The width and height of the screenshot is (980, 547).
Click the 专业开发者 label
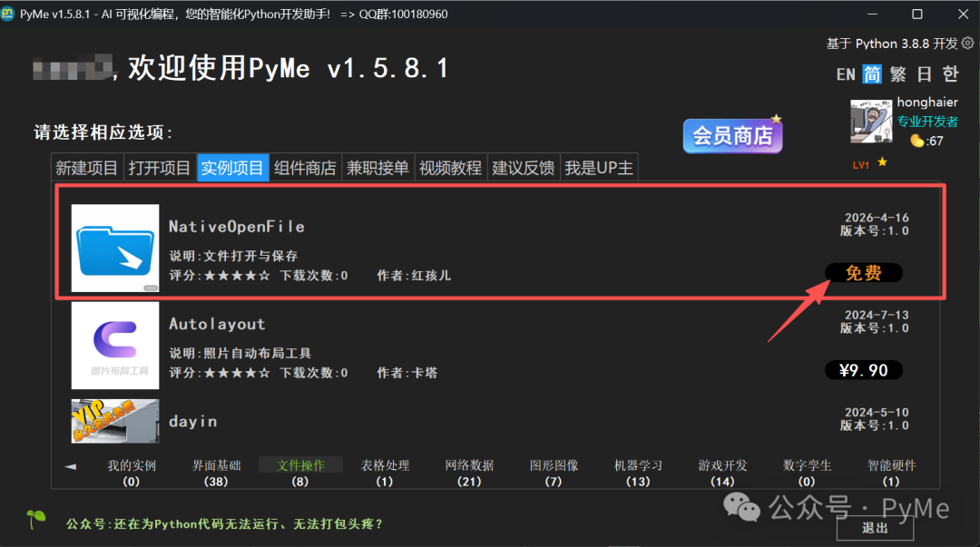927,122
